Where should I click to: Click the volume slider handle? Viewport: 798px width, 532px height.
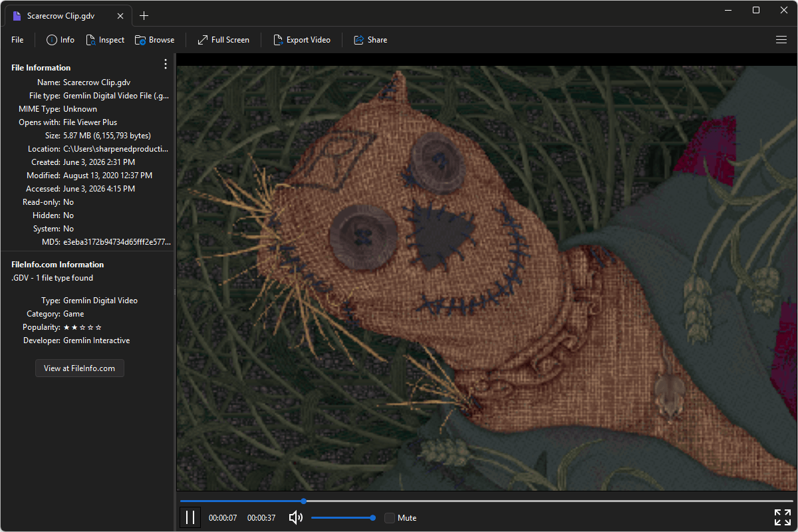372,517
